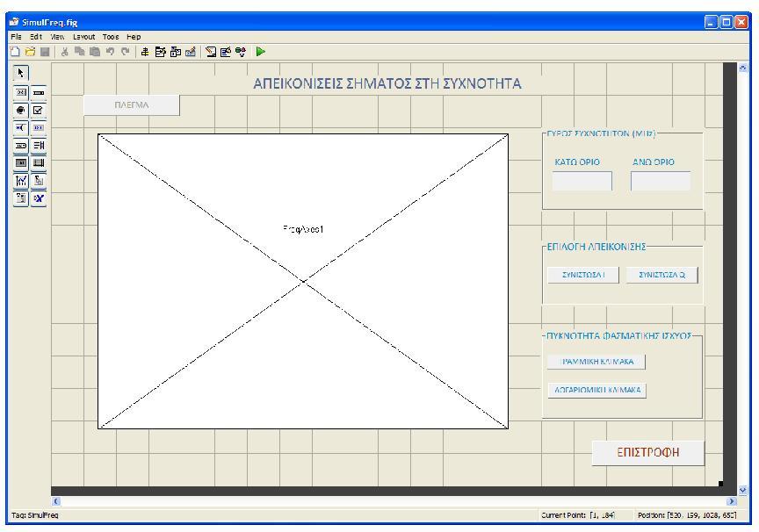Paste using the clipboard toolbar icon
The width and height of the screenshot is (759, 532).
(95, 52)
